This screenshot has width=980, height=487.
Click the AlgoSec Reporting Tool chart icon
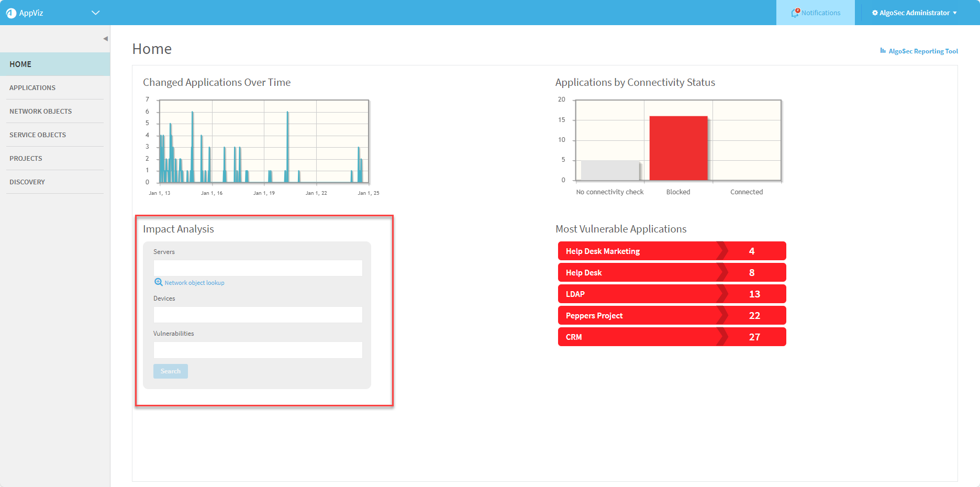(883, 51)
